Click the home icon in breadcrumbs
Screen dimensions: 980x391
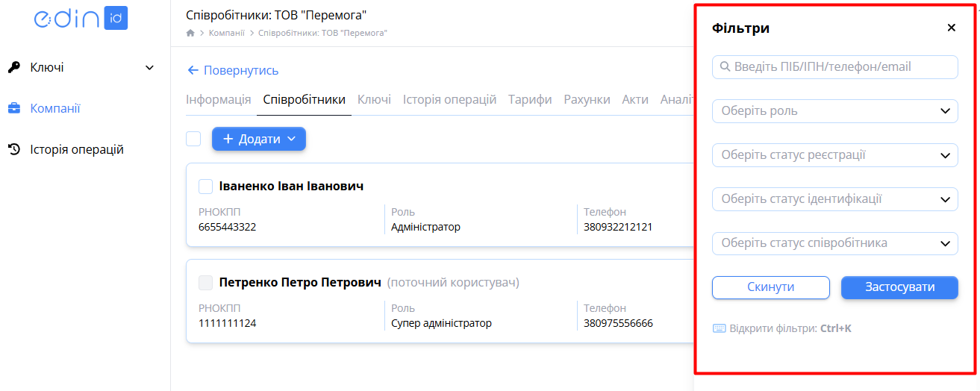point(190,33)
